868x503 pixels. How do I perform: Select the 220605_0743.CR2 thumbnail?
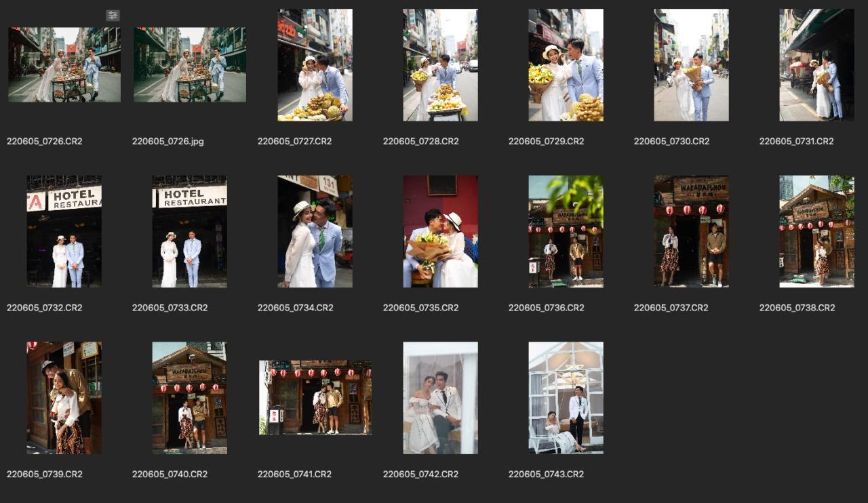tap(566, 398)
